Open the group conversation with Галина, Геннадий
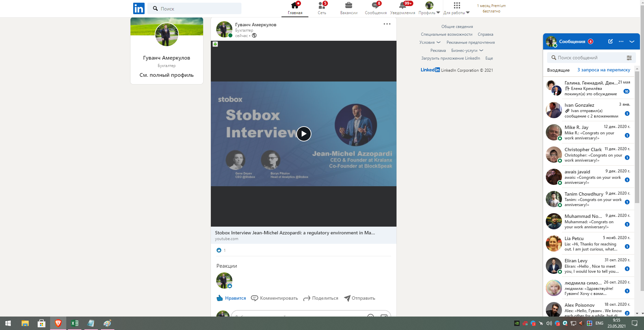 click(589, 88)
